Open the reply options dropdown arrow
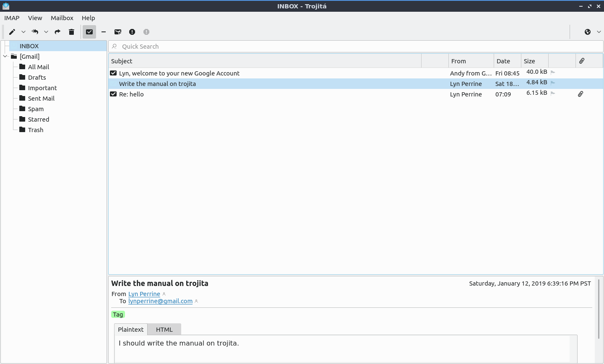The image size is (604, 364). point(46,32)
